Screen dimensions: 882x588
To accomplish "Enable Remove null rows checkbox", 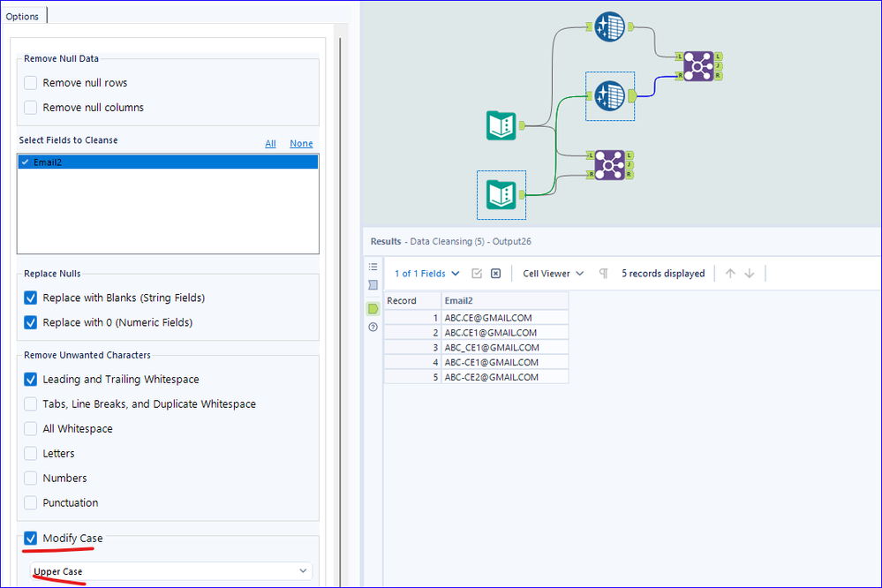I will coord(31,83).
